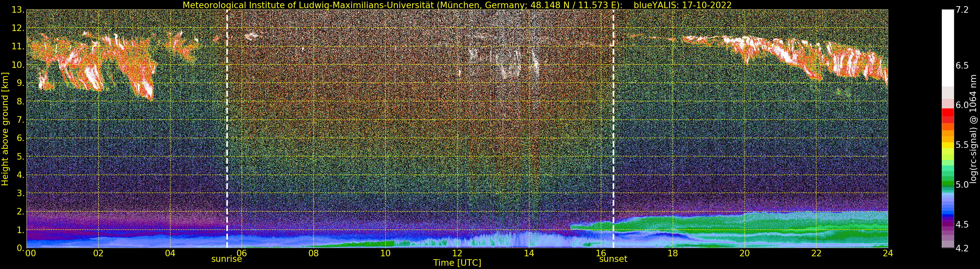Click the time axis tick '08'

click(313, 253)
